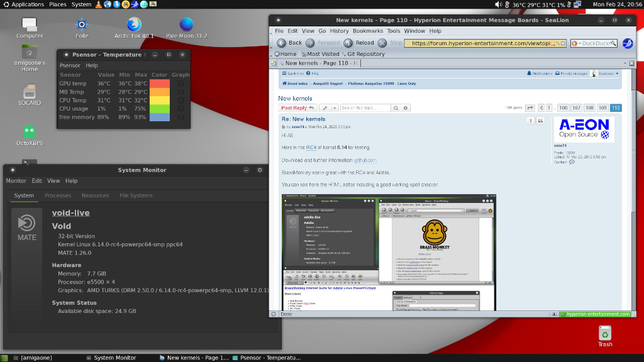Screen dimensions: 644x362
Task: Click the A-EON Open Source avatar image
Action: [584, 129]
